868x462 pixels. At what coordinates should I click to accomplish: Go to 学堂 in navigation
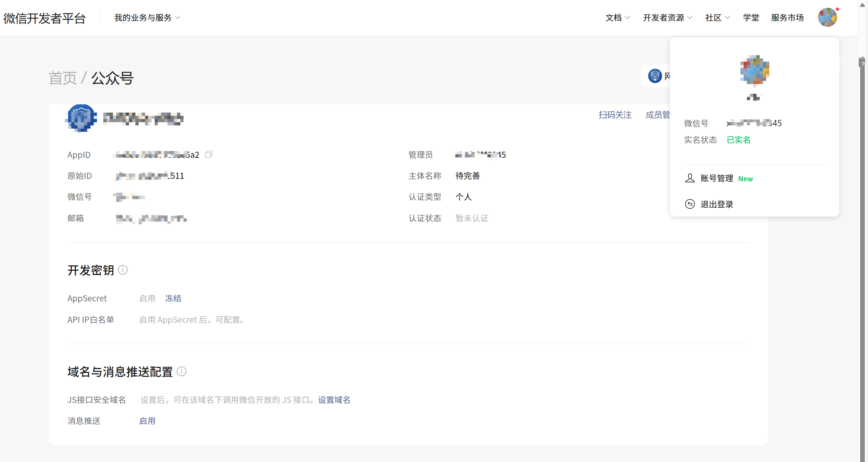pyautogui.click(x=751, y=17)
